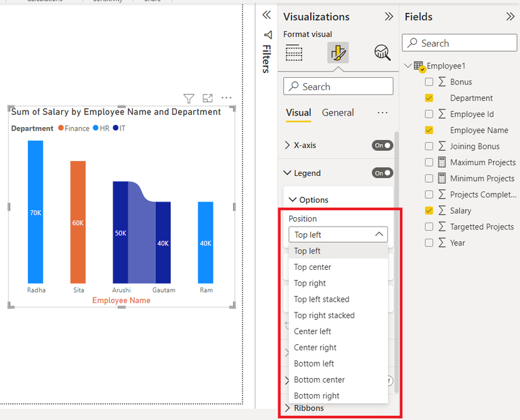The image size is (520, 420).
Task: Select Sita's 60K orange bar
Action: click(78, 223)
